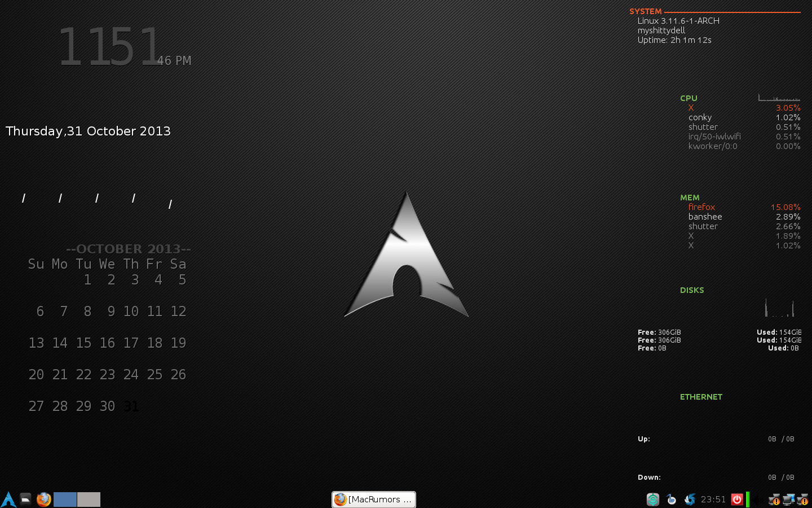This screenshot has height=508, width=812.
Task: Launch the file manager from the panel
Action: pos(26,499)
